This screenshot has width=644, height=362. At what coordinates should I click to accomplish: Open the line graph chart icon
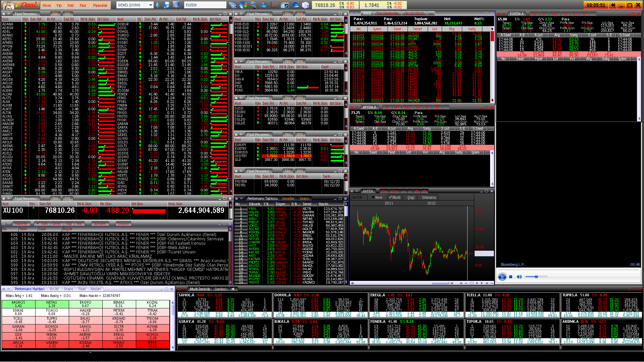tap(274, 5)
